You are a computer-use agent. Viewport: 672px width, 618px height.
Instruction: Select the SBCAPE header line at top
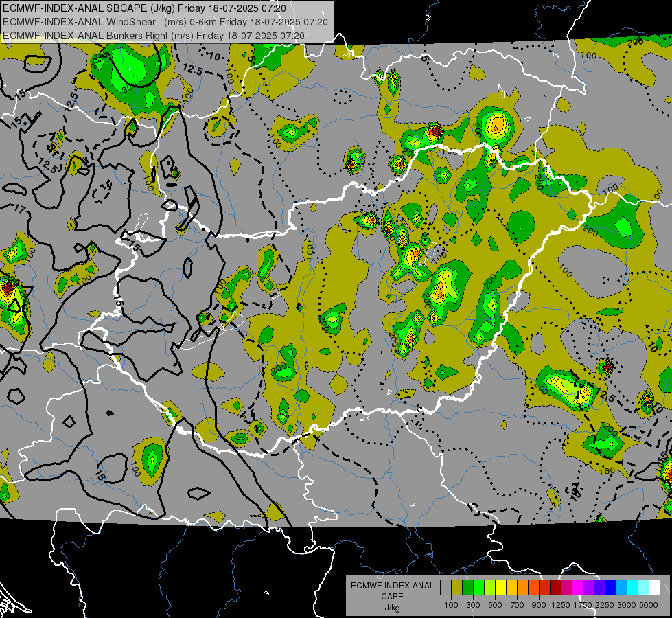click(144, 8)
